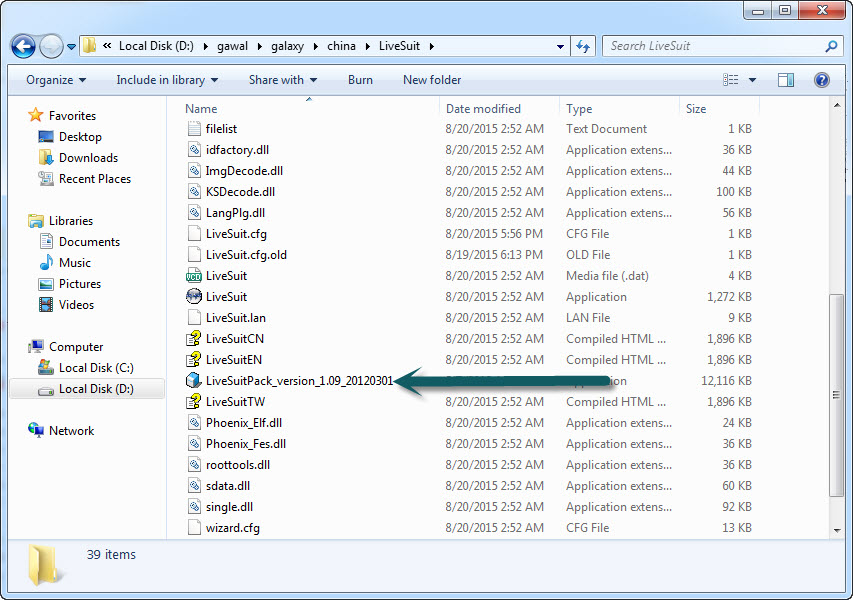Open Recent Places in Favorites
Image resolution: width=853 pixels, height=600 pixels.
coord(85,178)
